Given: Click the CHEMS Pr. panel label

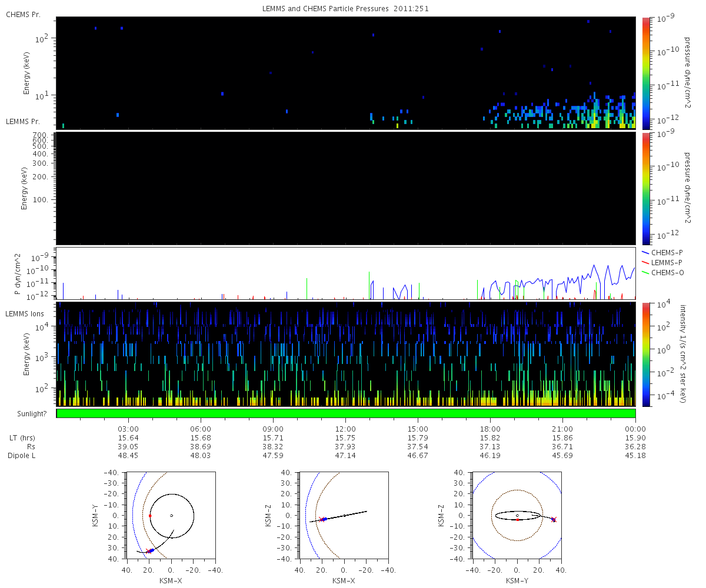Looking at the screenshot, I should [x=23, y=15].
